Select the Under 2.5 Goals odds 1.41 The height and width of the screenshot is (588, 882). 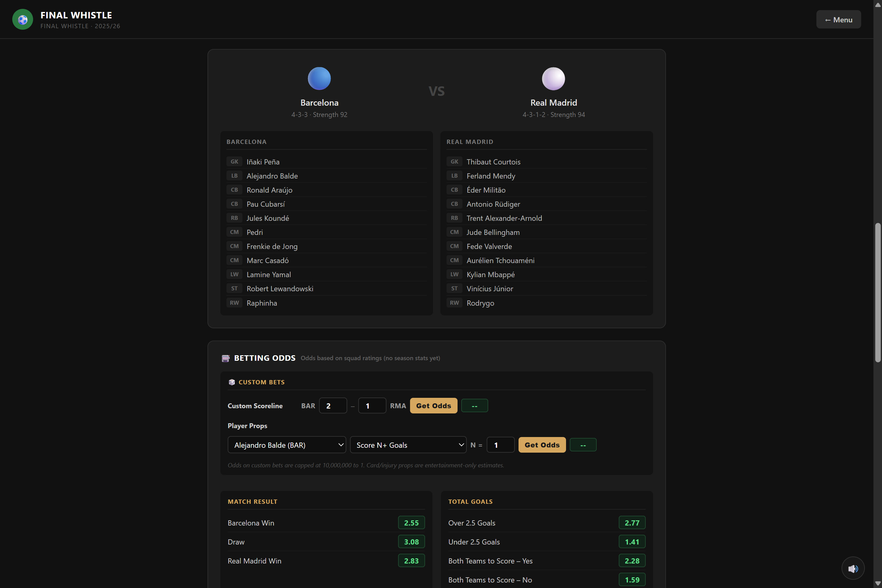coord(632,542)
